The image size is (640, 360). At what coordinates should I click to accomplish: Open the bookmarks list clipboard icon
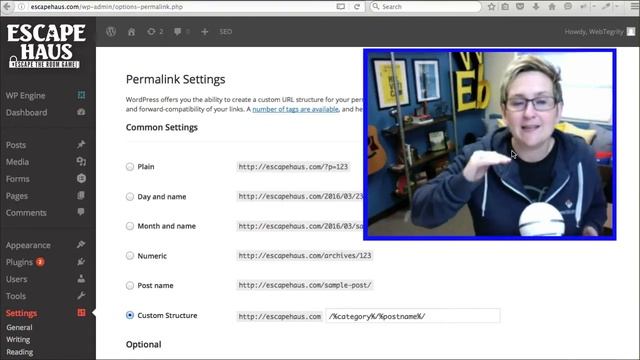pyautogui.click(x=505, y=7)
